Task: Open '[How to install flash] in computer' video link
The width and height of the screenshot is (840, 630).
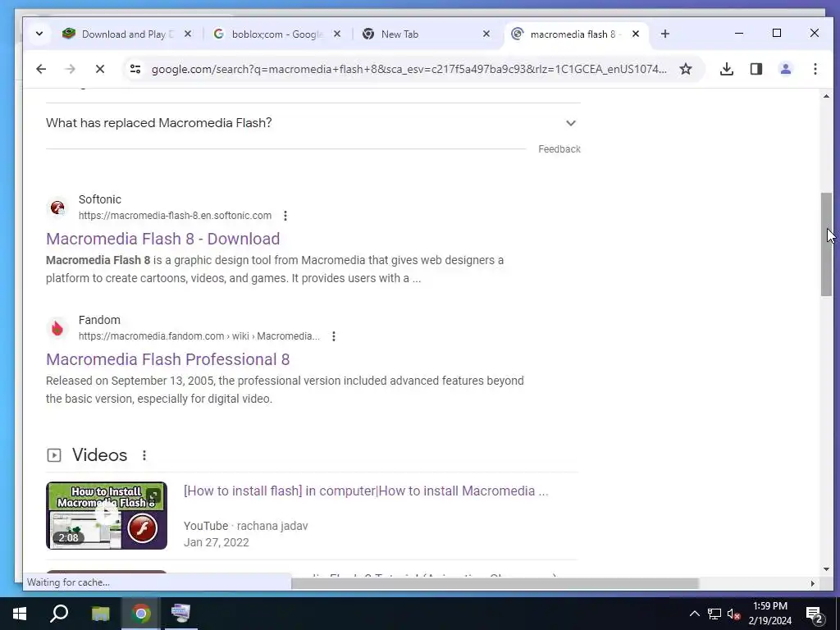Action: [x=366, y=491]
